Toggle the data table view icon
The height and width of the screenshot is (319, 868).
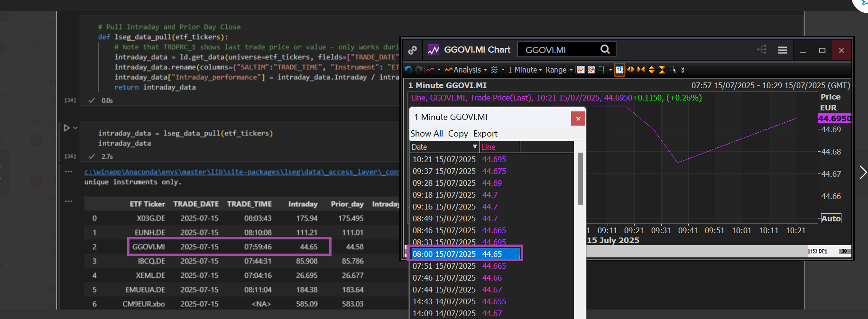[x=619, y=70]
